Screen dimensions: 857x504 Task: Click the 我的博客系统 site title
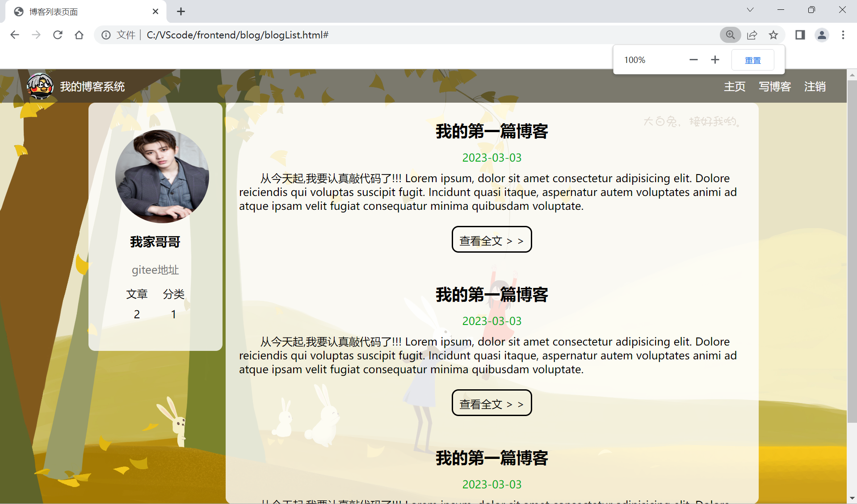click(92, 87)
